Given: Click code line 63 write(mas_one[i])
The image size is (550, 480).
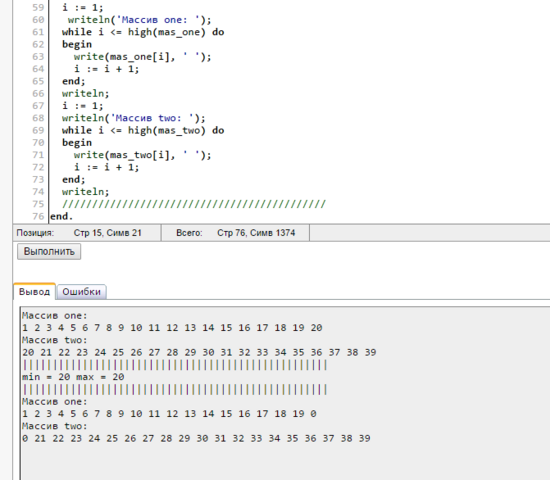Looking at the screenshot, I should click(142, 57).
